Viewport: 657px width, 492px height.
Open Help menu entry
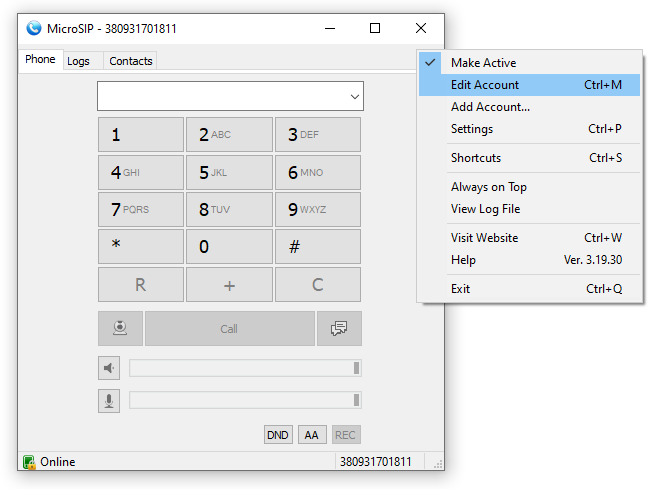click(x=530, y=260)
